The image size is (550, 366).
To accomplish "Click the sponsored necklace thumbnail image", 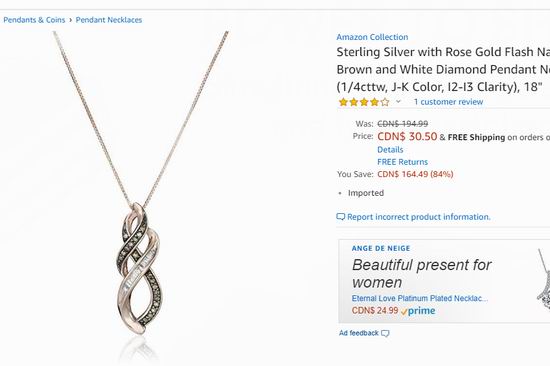I will (x=543, y=280).
